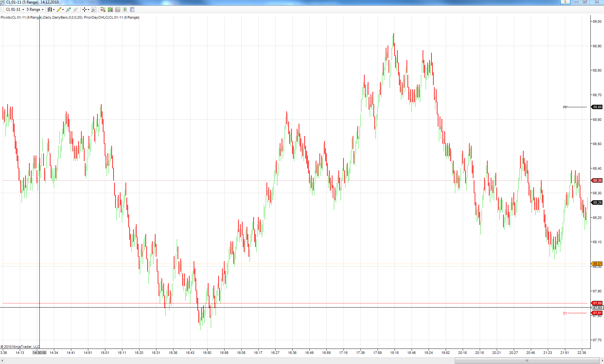Open the data series candlestick icon
This screenshot has height=364, width=604.
tap(110, 9)
